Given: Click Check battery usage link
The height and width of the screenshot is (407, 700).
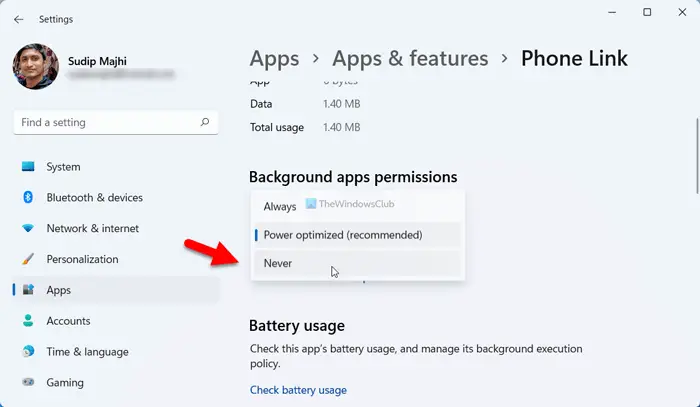Looking at the screenshot, I should click(x=298, y=390).
